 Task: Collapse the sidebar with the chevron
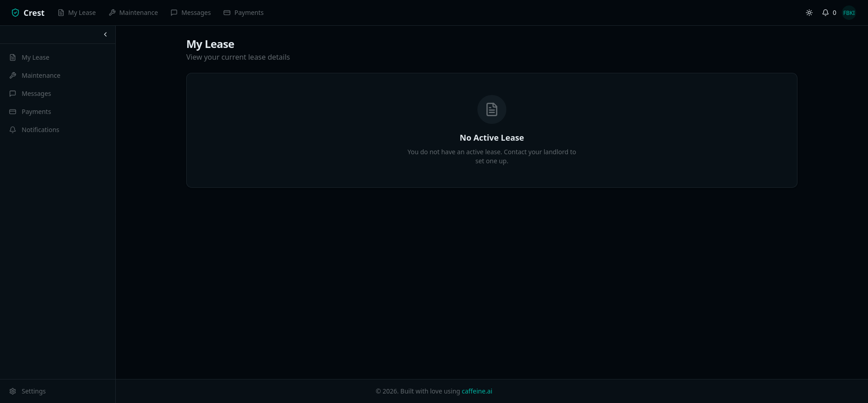105,34
